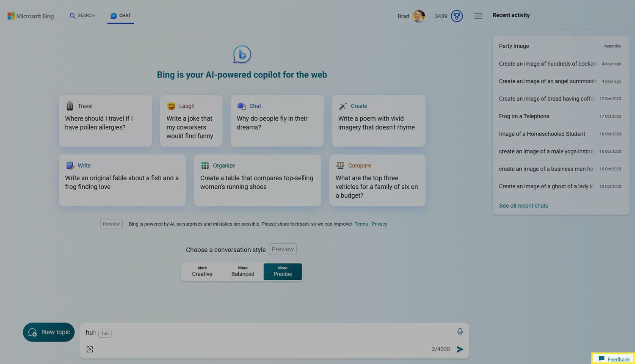Open the Terms link
This screenshot has width=635, height=364.
pos(361,224)
